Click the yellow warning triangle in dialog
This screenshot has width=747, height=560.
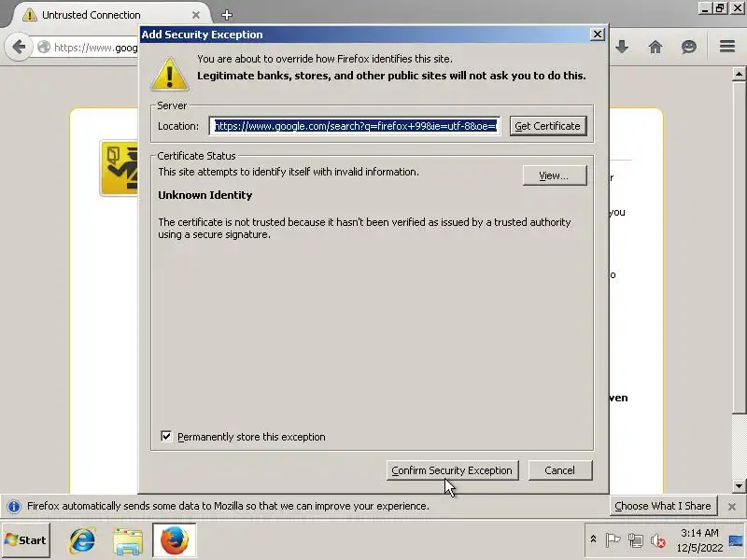[x=170, y=75]
